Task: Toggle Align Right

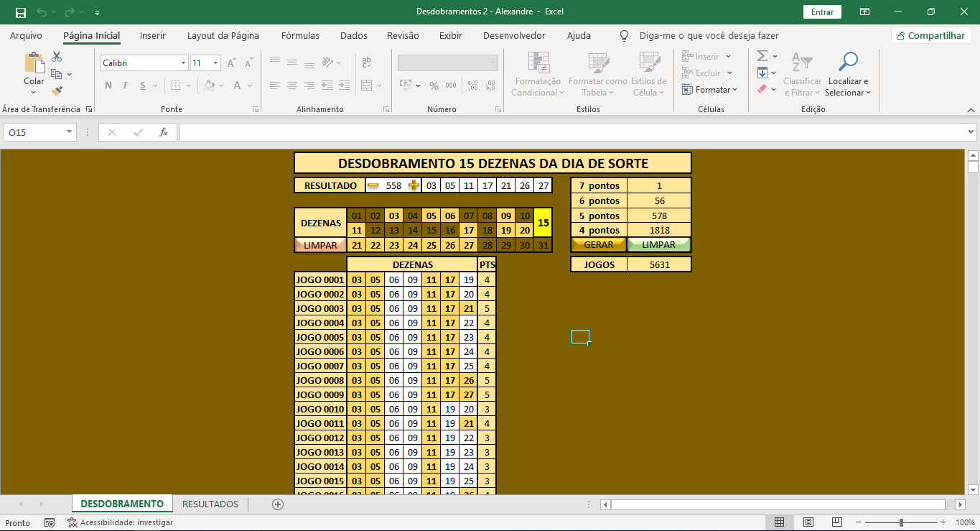Action: [x=309, y=86]
